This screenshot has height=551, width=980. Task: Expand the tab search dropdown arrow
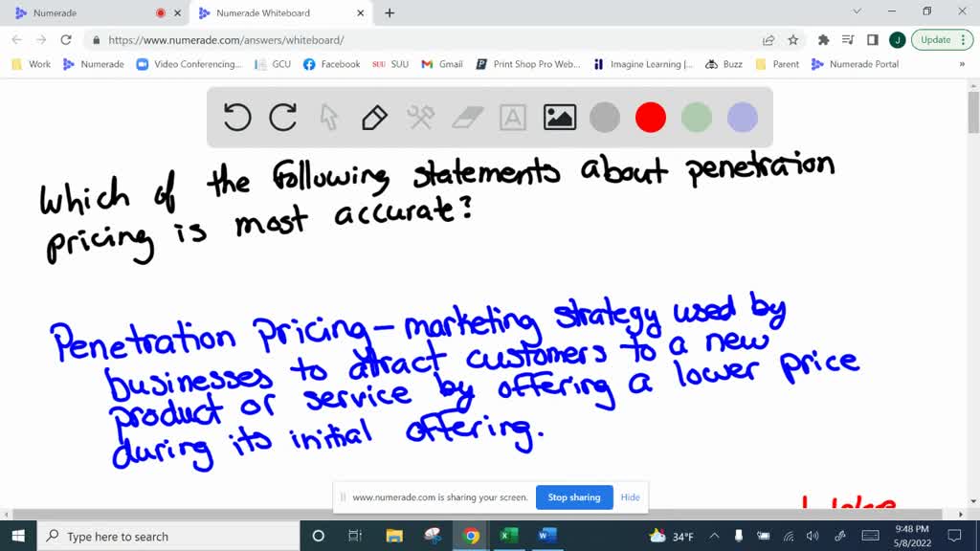click(x=857, y=11)
